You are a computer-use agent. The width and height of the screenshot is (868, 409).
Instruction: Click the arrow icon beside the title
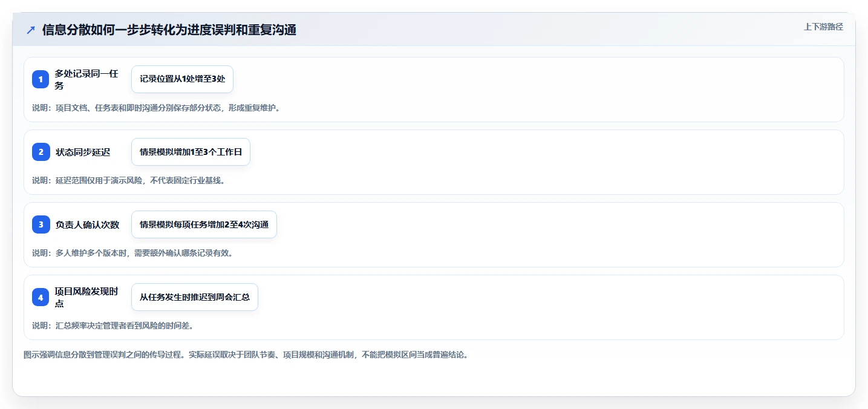(x=30, y=30)
